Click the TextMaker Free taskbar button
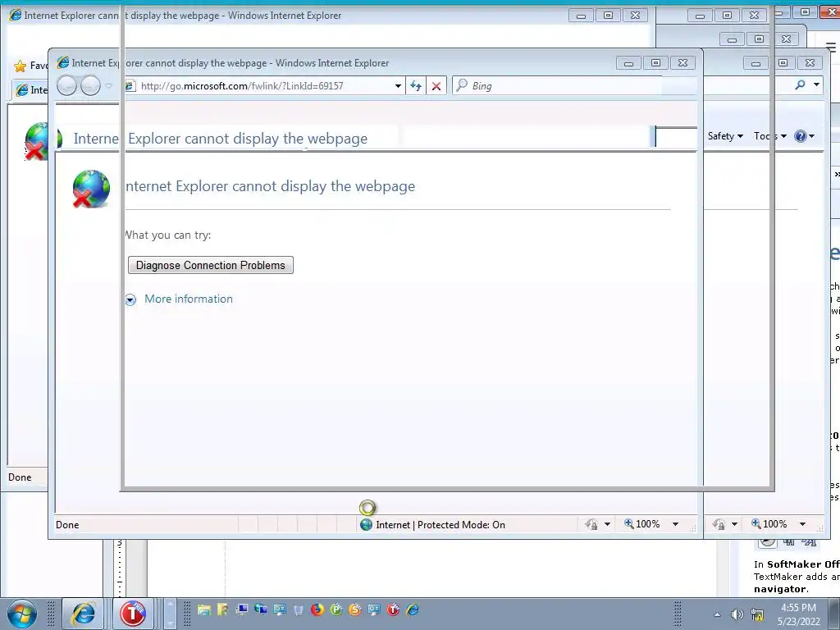The width and height of the screenshot is (840, 630). pos(133,614)
